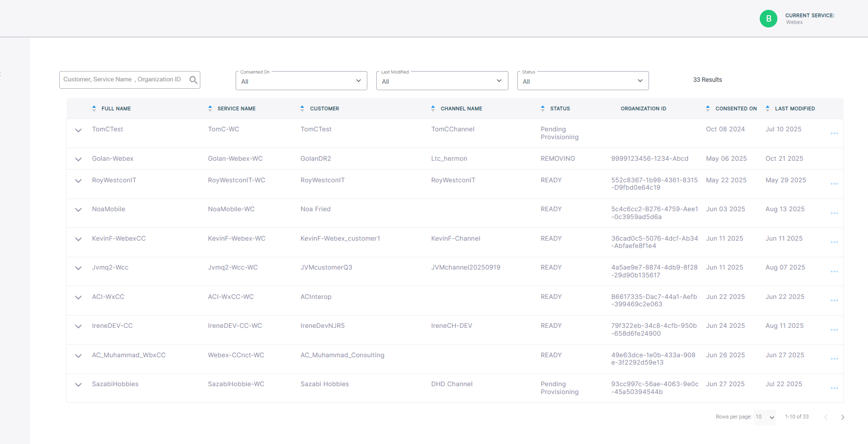Open the actions menu for RoyWestconIT row
The image size is (868, 444).
(834, 184)
